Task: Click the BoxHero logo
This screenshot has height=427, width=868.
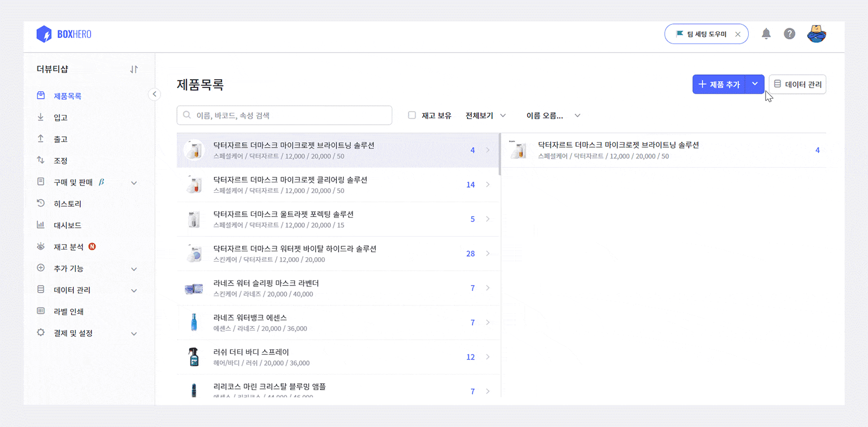Action: pyautogui.click(x=64, y=34)
